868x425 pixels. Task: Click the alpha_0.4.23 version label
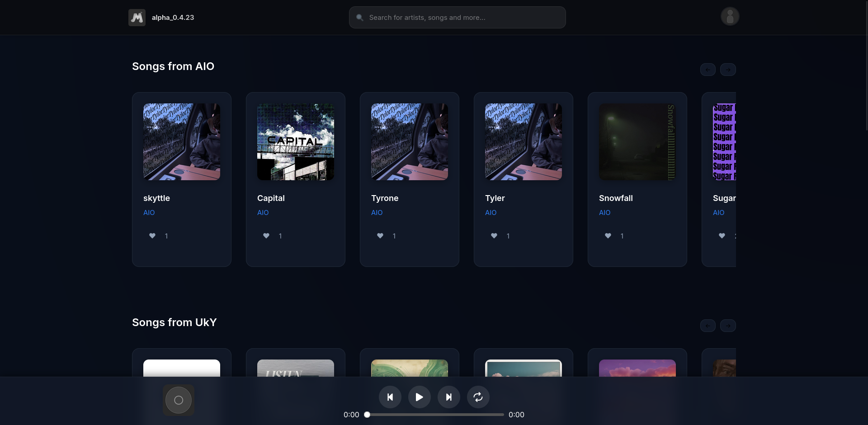pyautogui.click(x=173, y=18)
